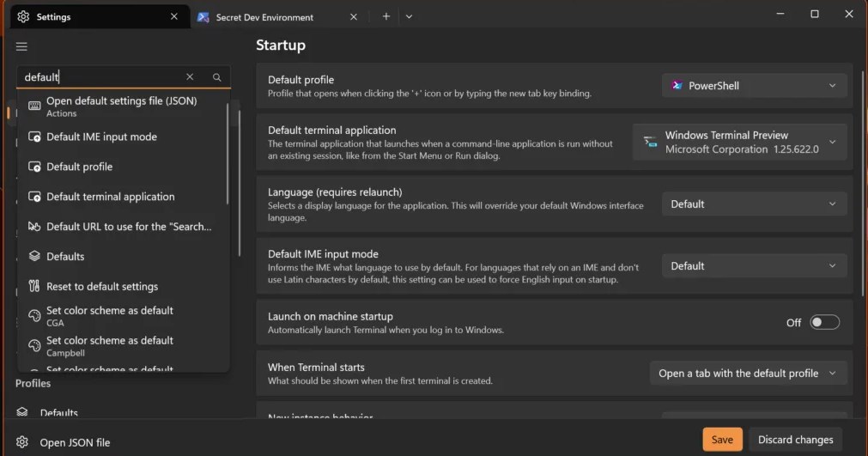Close the Settings tab
This screenshot has height=456, width=868.
173,16
